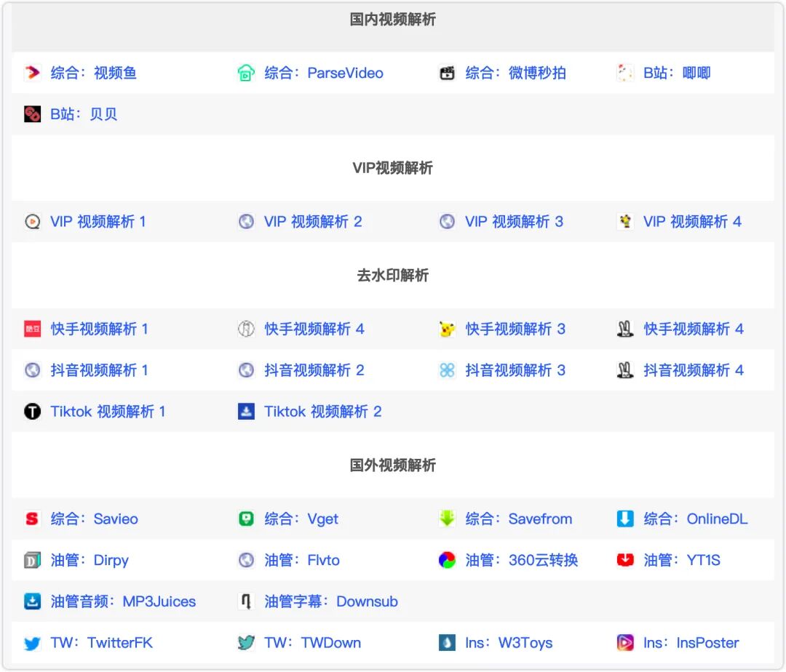Click the teal bird icon beside TWDown
This screenshot has height=672, width=786.
246,643
